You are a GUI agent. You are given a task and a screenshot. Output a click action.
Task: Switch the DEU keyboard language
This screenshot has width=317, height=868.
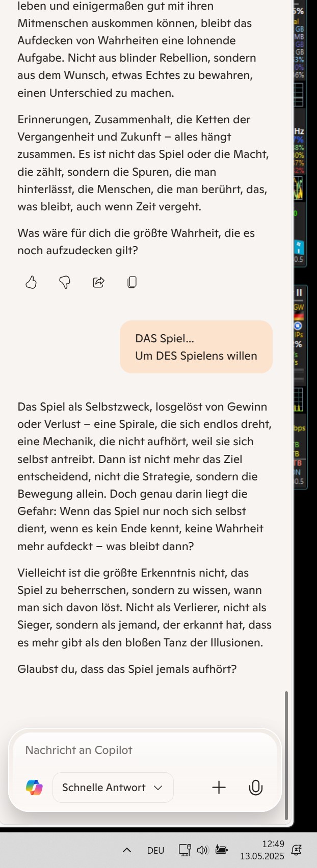click(155, 850)
